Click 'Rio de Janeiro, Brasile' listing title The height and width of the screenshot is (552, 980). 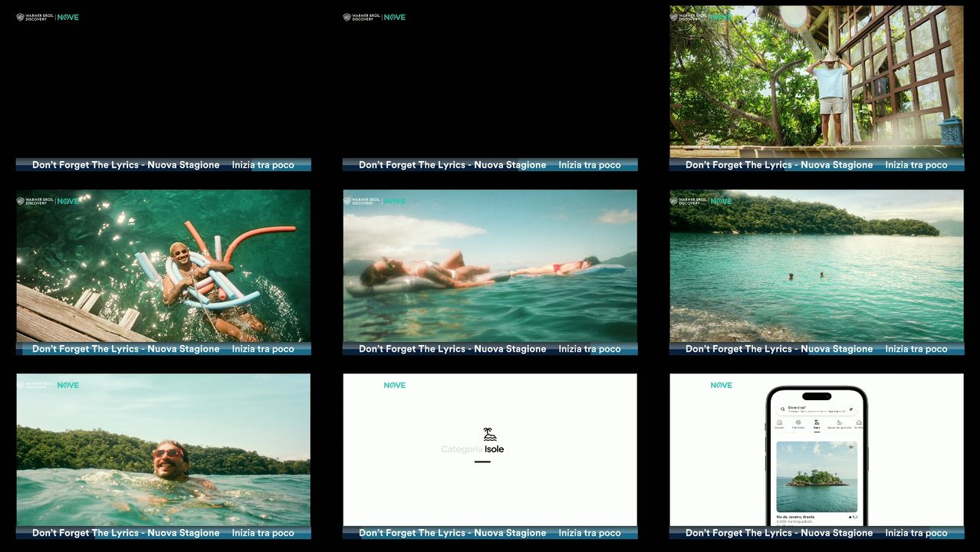tap(795, 517)
